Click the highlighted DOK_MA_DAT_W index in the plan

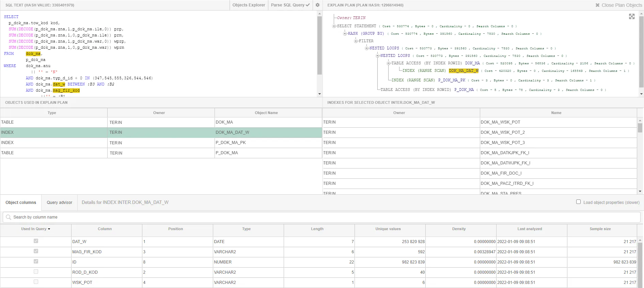tap(464, 71)
